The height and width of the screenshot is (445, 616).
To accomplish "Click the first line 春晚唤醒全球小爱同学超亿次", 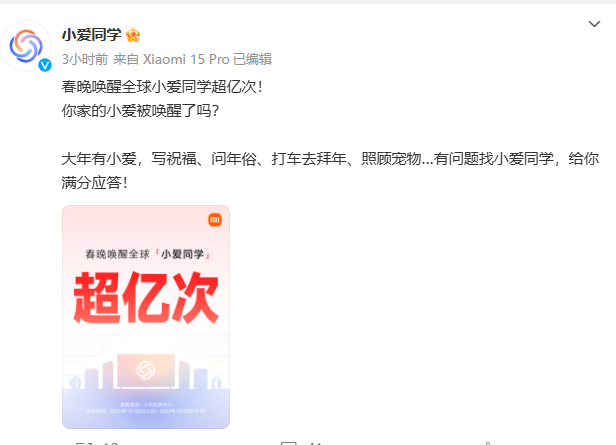I will [x=162, y=87].
